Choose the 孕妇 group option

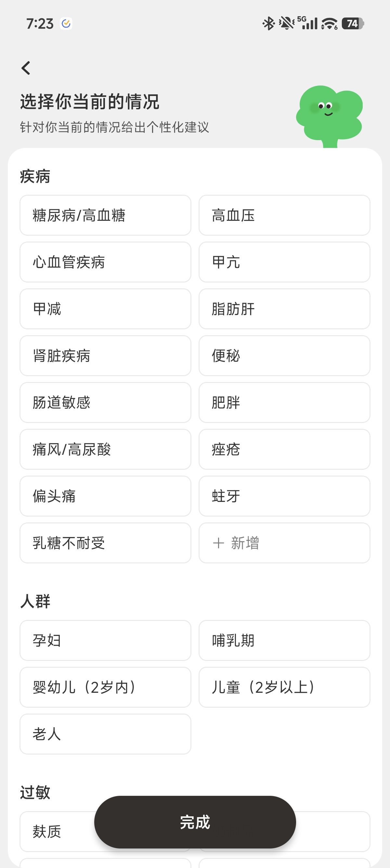pos(105,640)
